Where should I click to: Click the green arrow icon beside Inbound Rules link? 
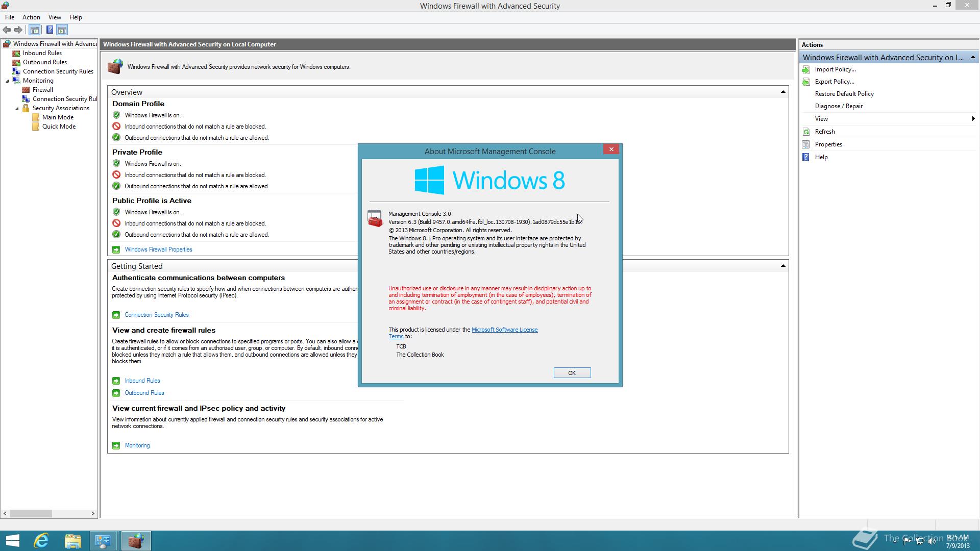116,381
